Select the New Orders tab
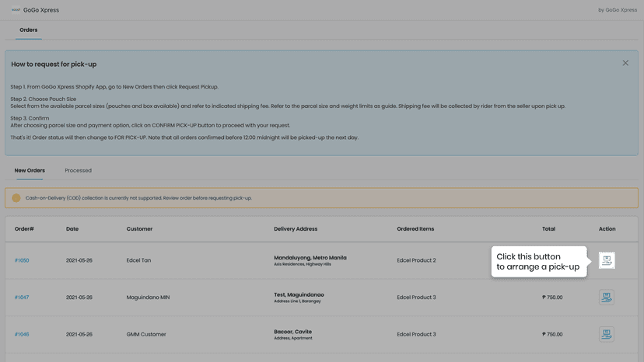Screen dimensions: 644x362 (30, 170)
